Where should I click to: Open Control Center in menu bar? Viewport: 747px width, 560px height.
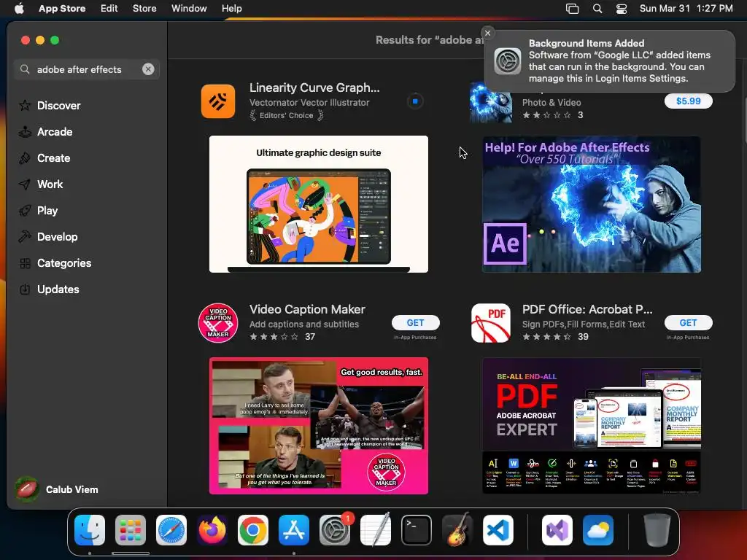(622, 8)
